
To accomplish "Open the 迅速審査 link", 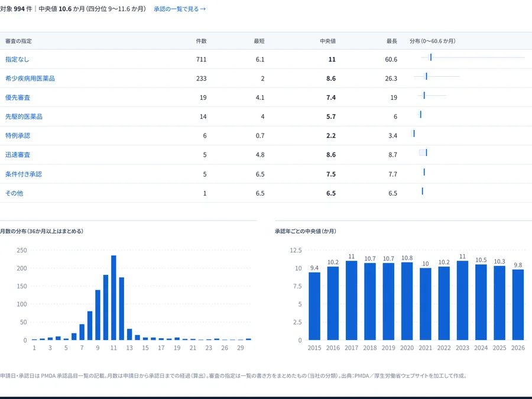I will tap(18, 154).
